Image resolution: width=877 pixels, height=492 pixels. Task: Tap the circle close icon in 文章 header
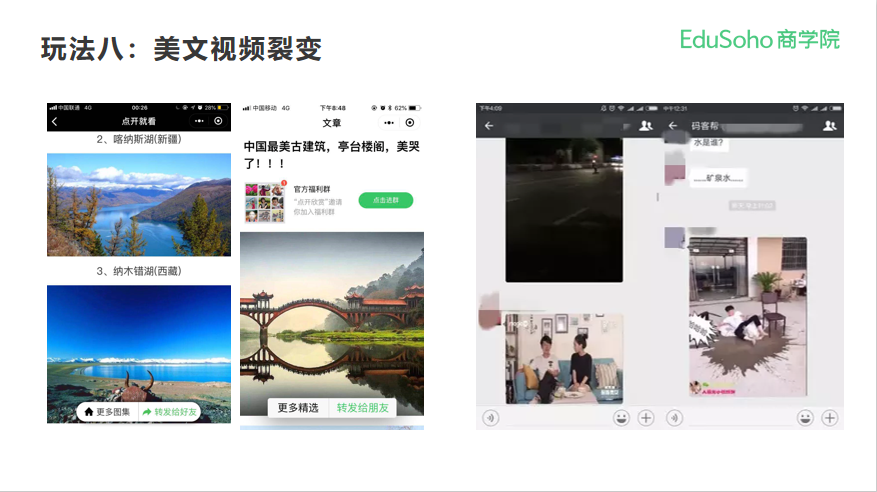pos(410,122)
